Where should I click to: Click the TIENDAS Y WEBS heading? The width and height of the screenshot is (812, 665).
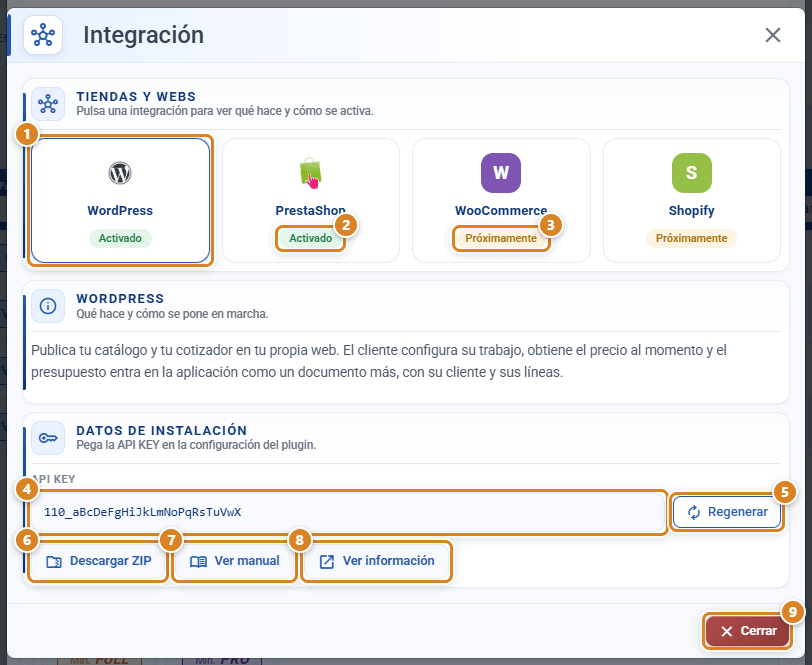(x=136, y=97)
